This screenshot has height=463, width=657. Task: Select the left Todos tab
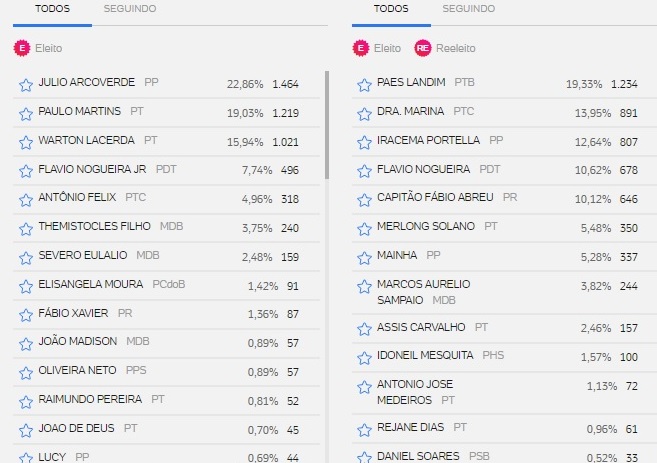coord(52,9)
